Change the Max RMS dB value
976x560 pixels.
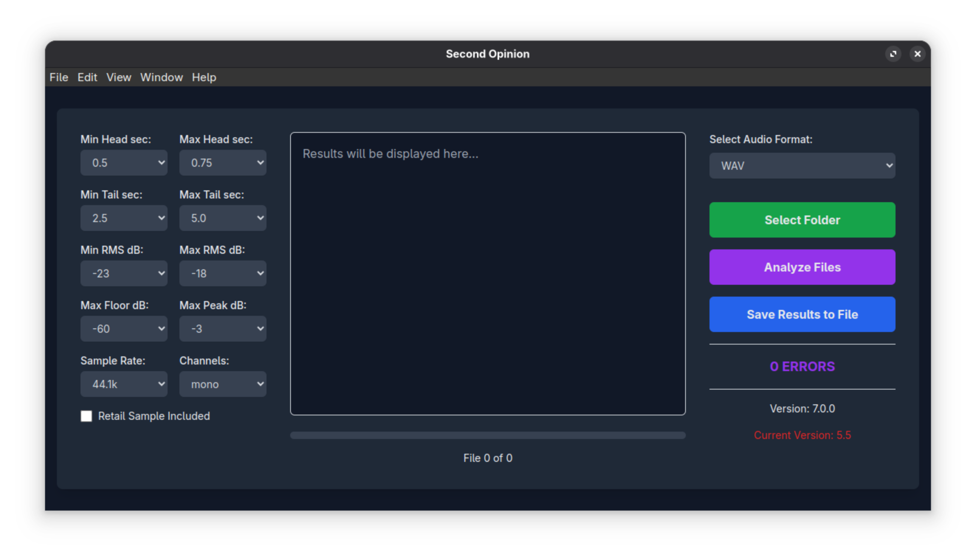[x=223, y=273]
